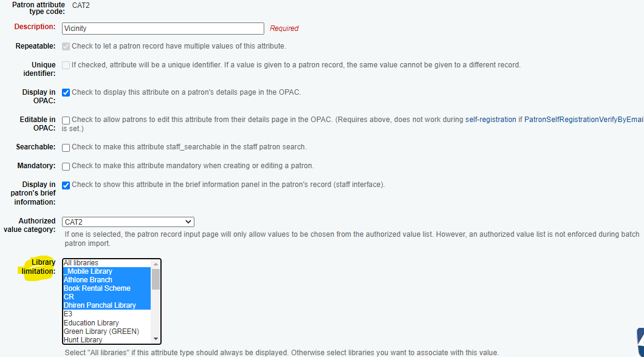Click the library list scroll-down arrow
644x357 pixels.
156,339
